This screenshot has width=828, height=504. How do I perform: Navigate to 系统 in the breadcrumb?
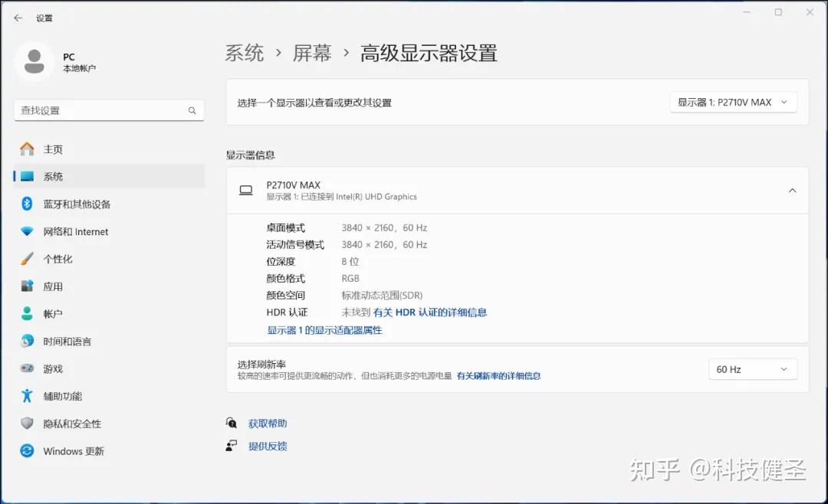[244, 53]
